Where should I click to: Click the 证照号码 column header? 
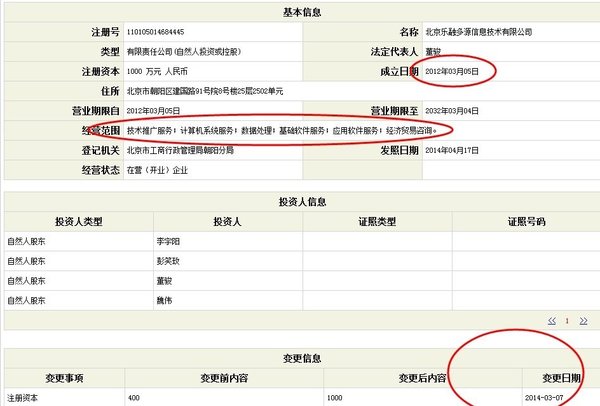[526, 222]
